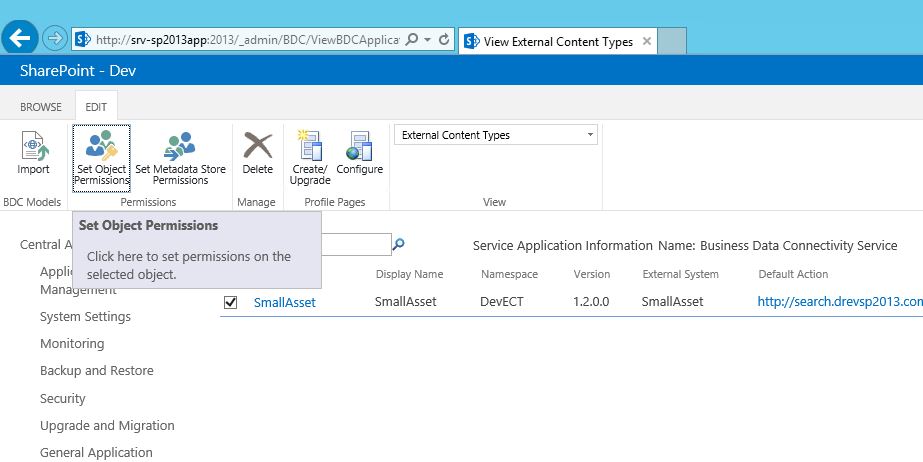Open Security in the left navigation

click(62, 398)
